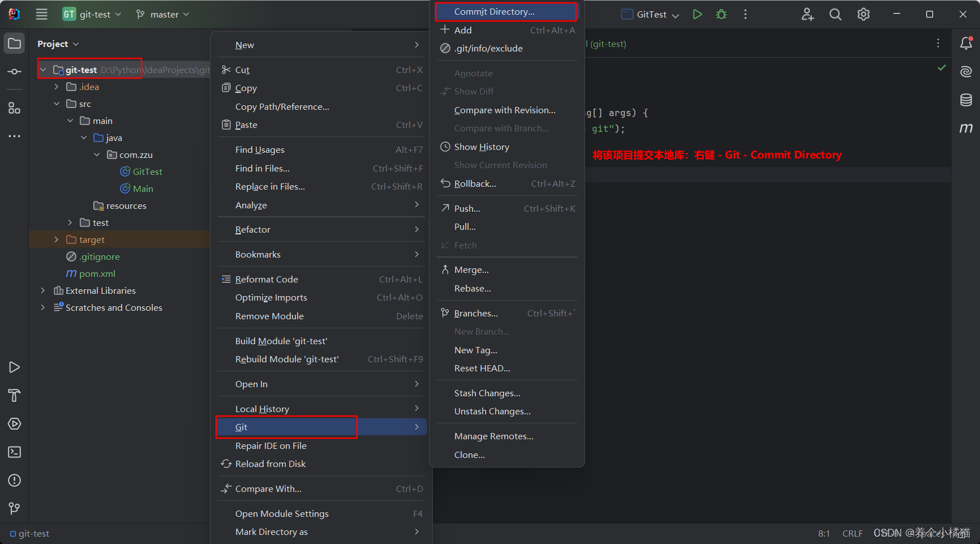980x544 pixels.
Task: Open the Project tool window folder icon
Action: coord(15,44)
